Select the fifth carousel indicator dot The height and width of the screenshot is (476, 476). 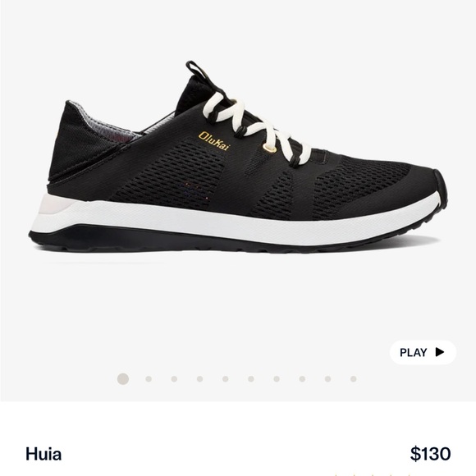(x=225, y=379)
